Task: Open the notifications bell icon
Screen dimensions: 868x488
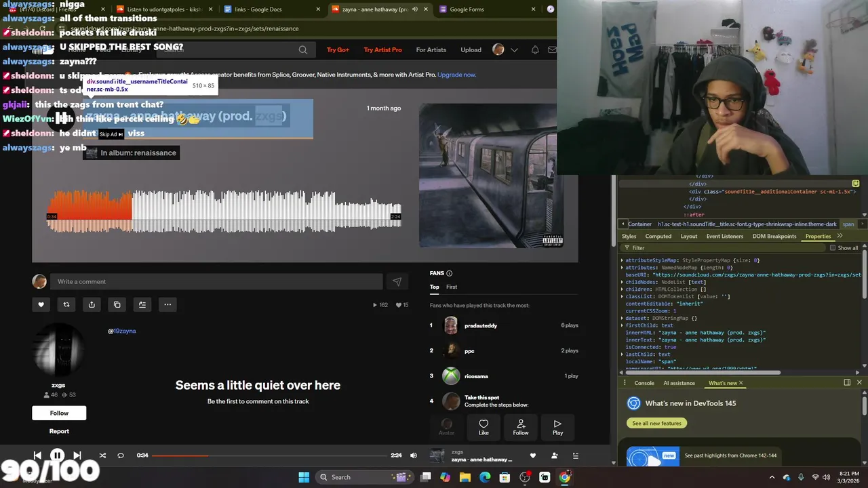Action: [535, 49]
